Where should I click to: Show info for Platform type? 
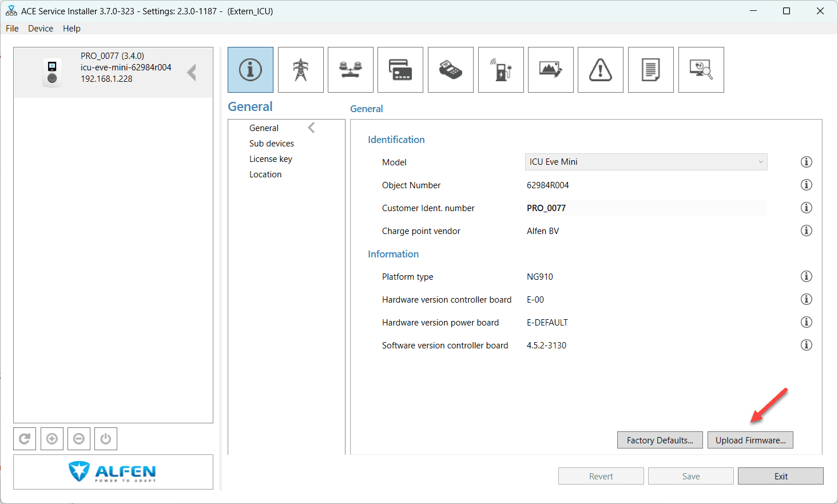(807, 276)
